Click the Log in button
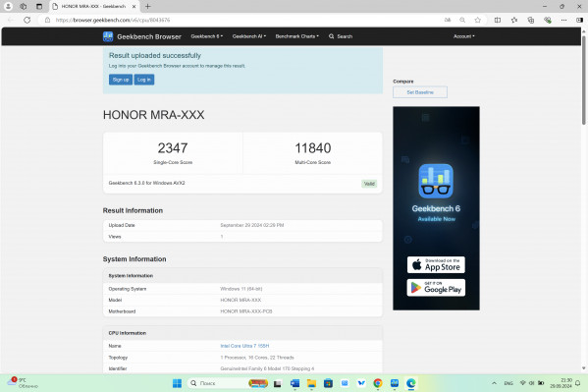The width and height of the screenshot is (588, 392). [144, 80]
